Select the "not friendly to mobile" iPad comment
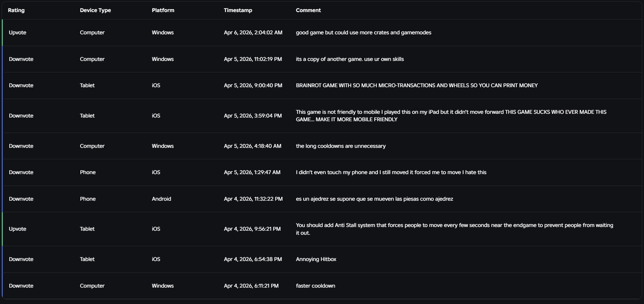This screenshot has height=304, width=644. coord(451,116)
